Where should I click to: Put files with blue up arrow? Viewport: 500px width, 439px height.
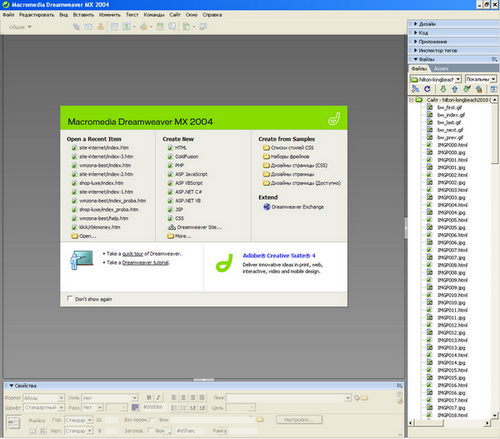455,89
